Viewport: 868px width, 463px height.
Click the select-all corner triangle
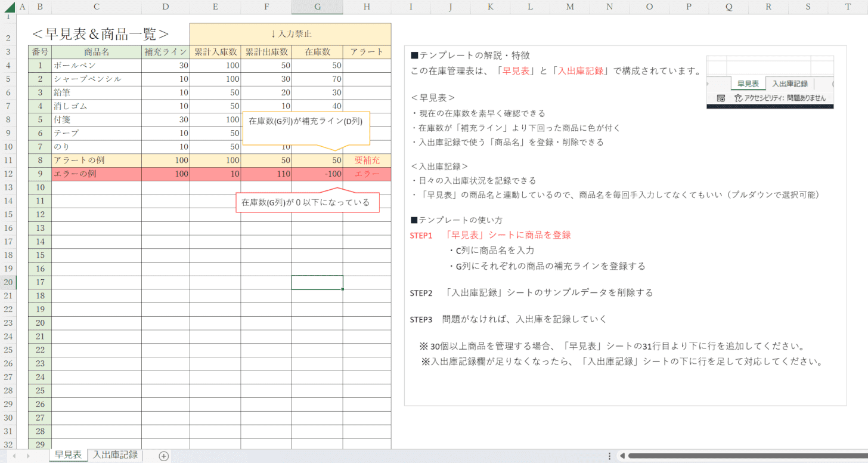8,7
